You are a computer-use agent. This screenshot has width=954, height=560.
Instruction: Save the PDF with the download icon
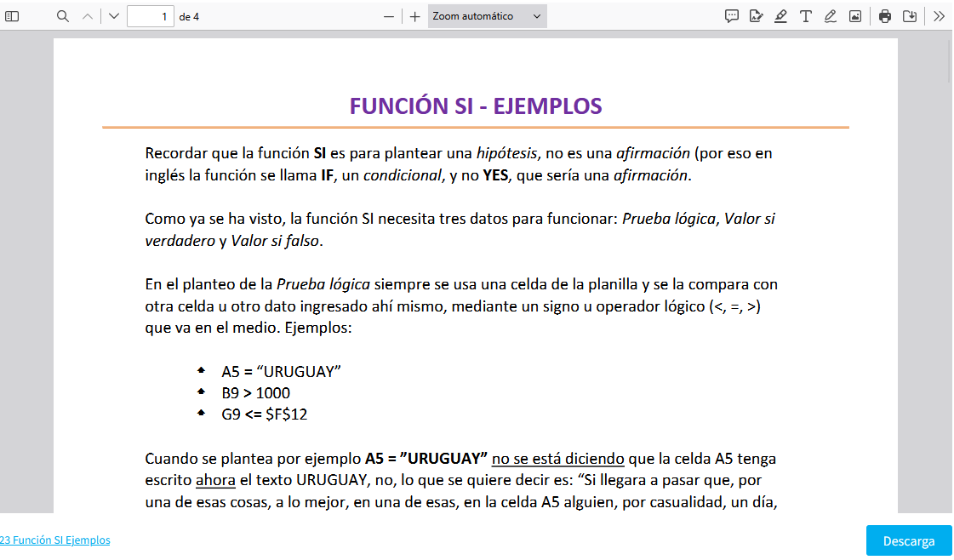pos(910,16)
